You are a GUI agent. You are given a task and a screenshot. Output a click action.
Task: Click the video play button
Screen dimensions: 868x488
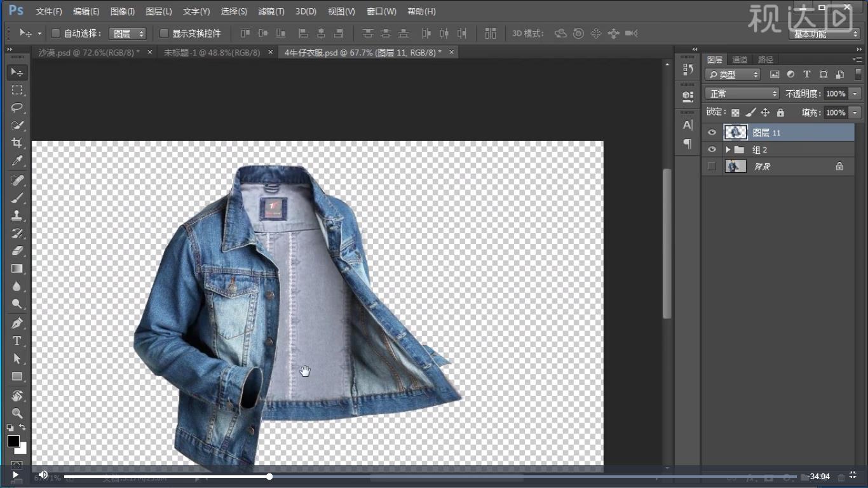[x=15, y=475]
